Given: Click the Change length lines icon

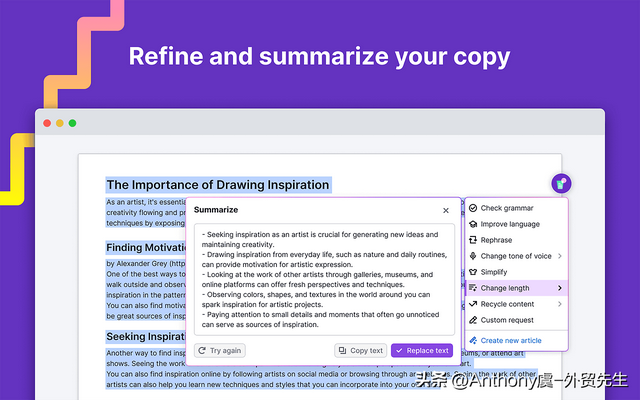Looking at the screenshot, I should click(473, 288).
